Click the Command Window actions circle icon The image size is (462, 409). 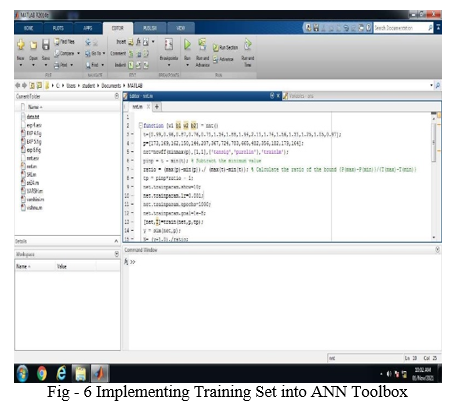(437, 250)
